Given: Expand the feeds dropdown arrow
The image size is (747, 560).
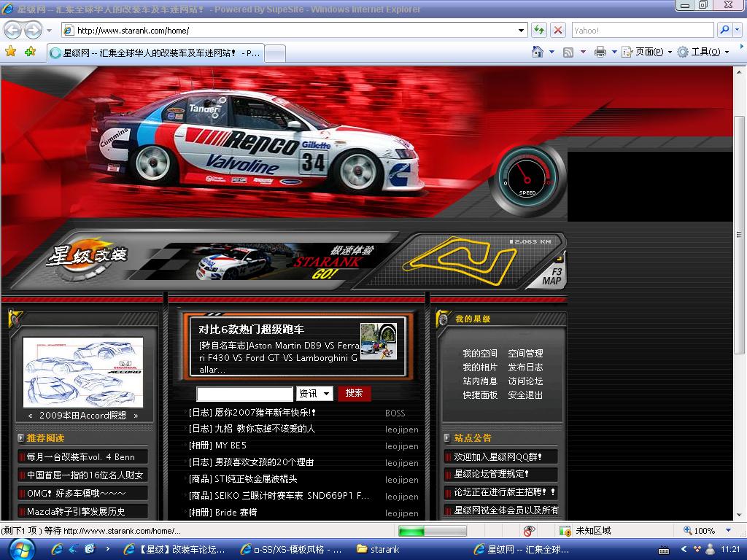Looking at the screenshot, I should point(583,52).
